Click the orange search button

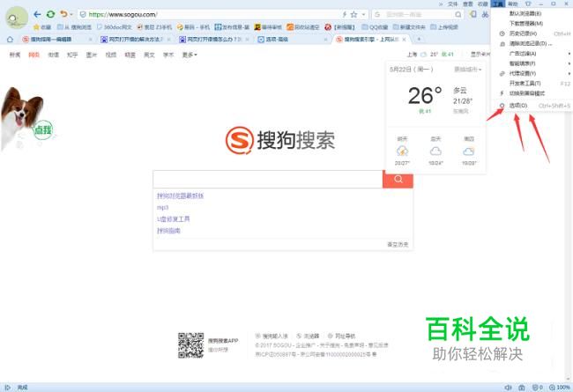tap(398, 179)
